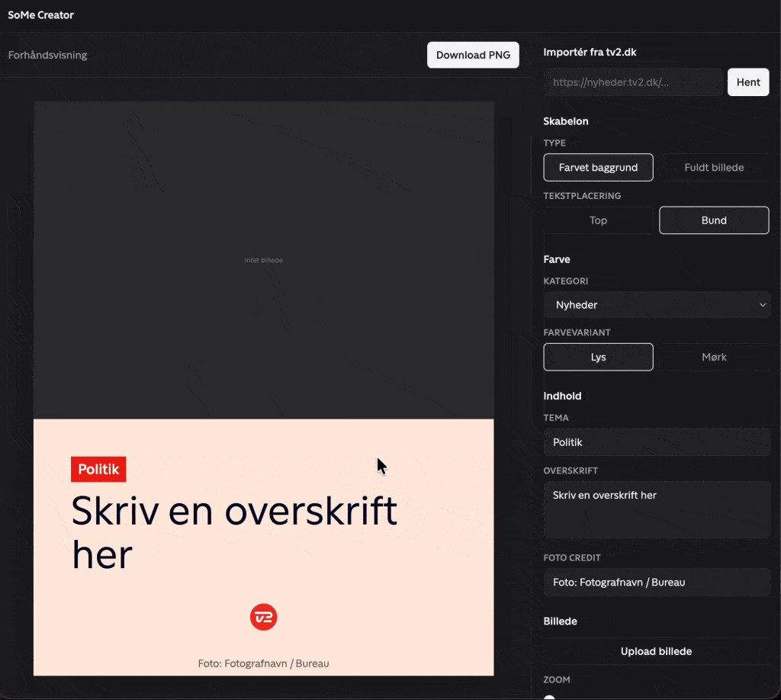This screenshot has width=781, height=700.
Task: Click the Overskrift text area
Action: [x=657, y=510]
